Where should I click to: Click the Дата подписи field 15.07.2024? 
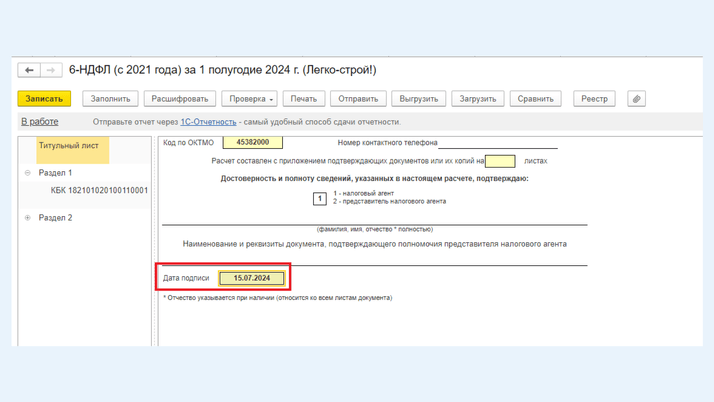coord(252,278)
